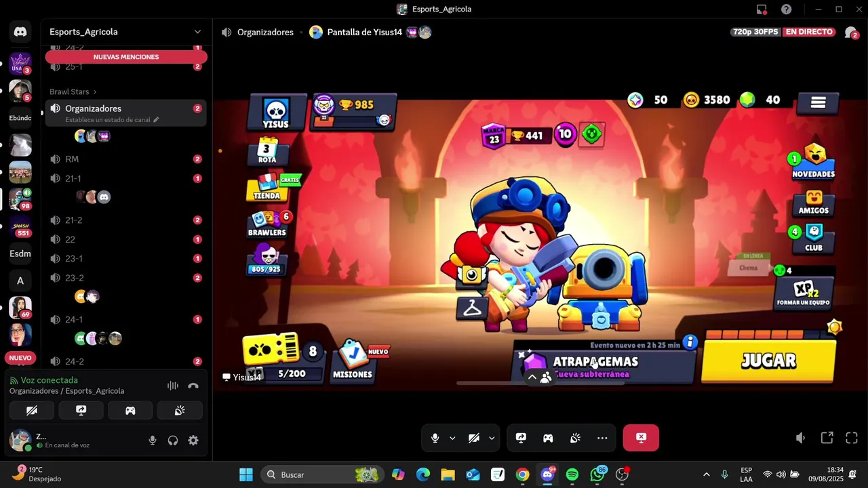Viewport: 868px width, 488px height.
Task: Open server with 551 badge
Action: coord(20,227)
